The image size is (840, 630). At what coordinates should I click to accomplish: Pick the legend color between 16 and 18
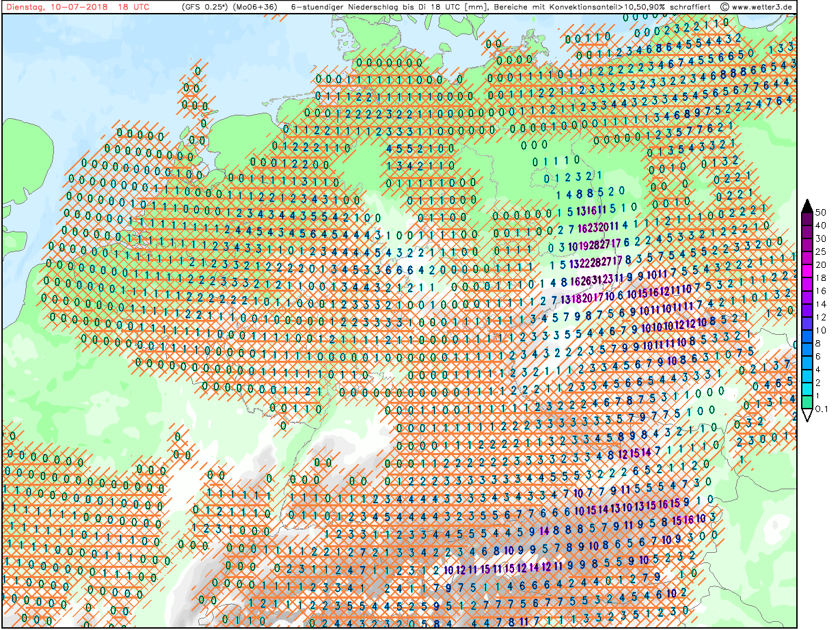pyautogui.click(x=807, y=284)
